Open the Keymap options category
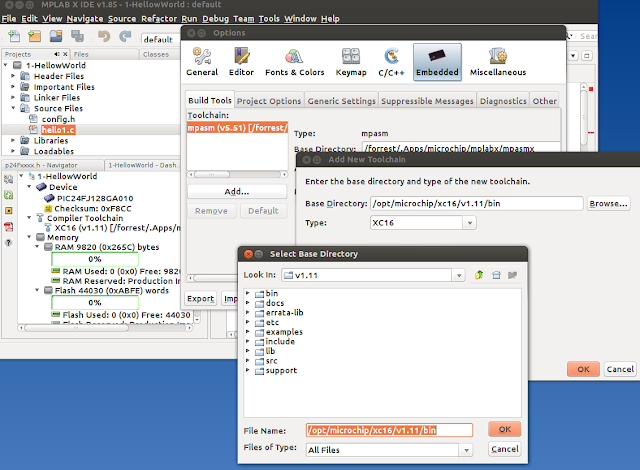This screenshot has height=470, width=640. (x=351, y=62)
